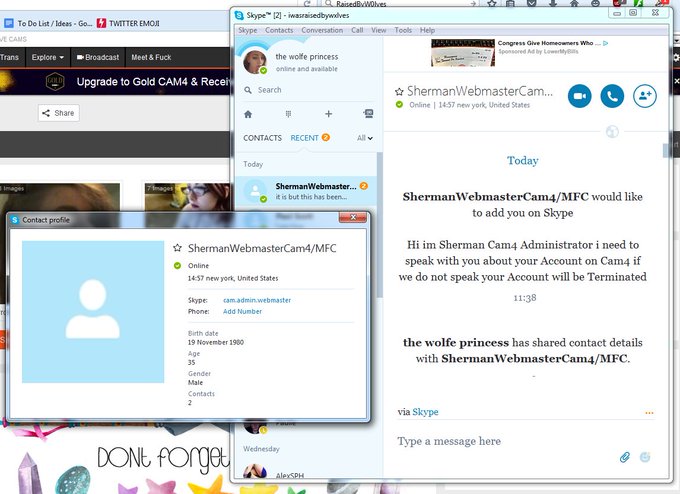The image size is (680, 494).
Task: Switch to the CONTACTS tab
Action: point(262,138)
